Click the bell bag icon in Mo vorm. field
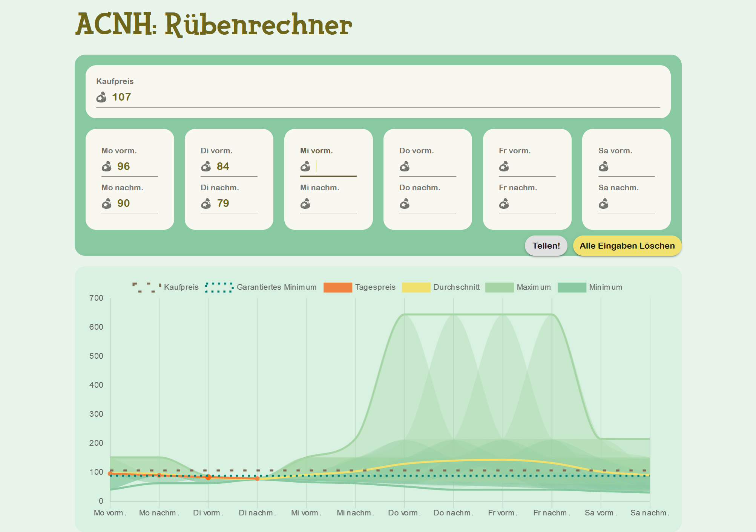Screen dimensions: 756x532 pyautogui.click(x=106, y=166)
